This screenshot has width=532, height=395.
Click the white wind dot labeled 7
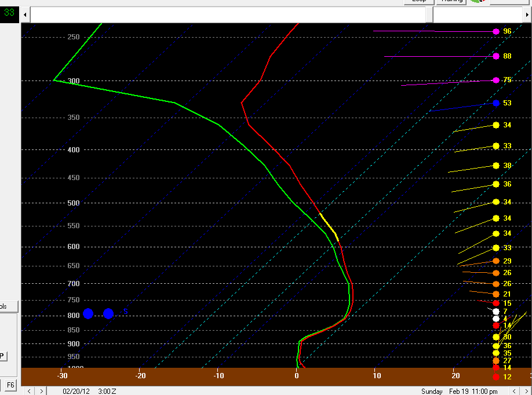tap(496, 312)
